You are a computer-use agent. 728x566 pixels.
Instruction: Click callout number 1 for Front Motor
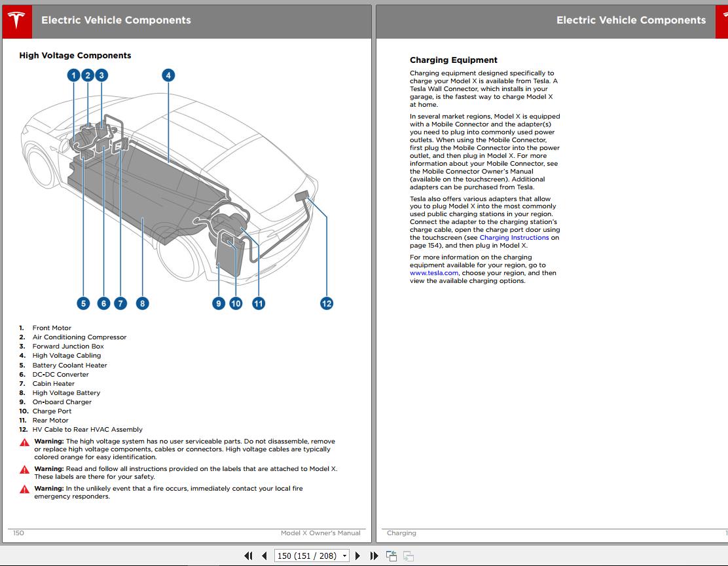coord(73,75)
